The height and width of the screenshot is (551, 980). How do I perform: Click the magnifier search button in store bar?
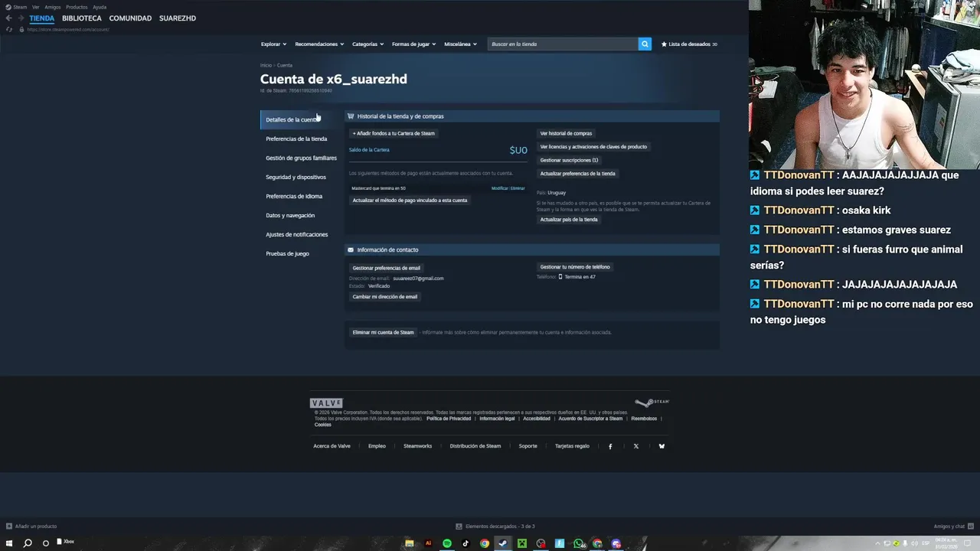click(x=645, y=44)
